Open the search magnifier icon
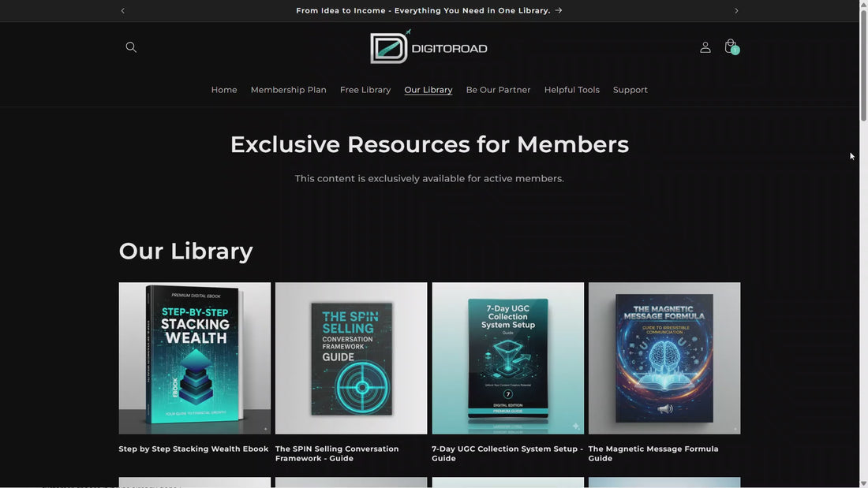Screen dimensions: 868x488 (x=131, y=47)
